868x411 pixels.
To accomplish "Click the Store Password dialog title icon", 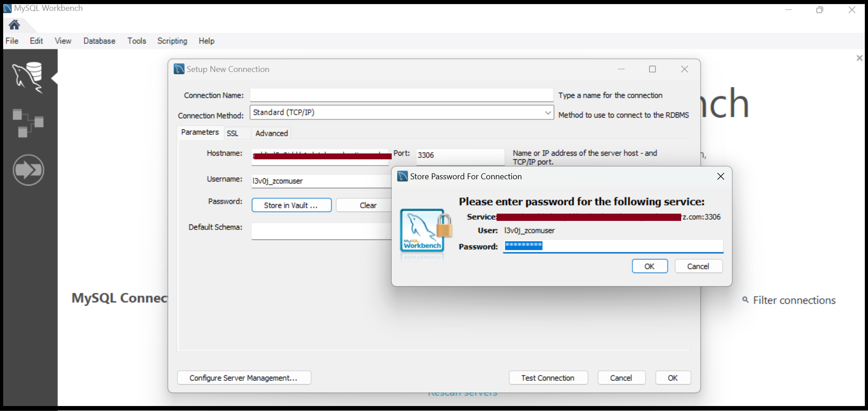I will tap(402, 176).
